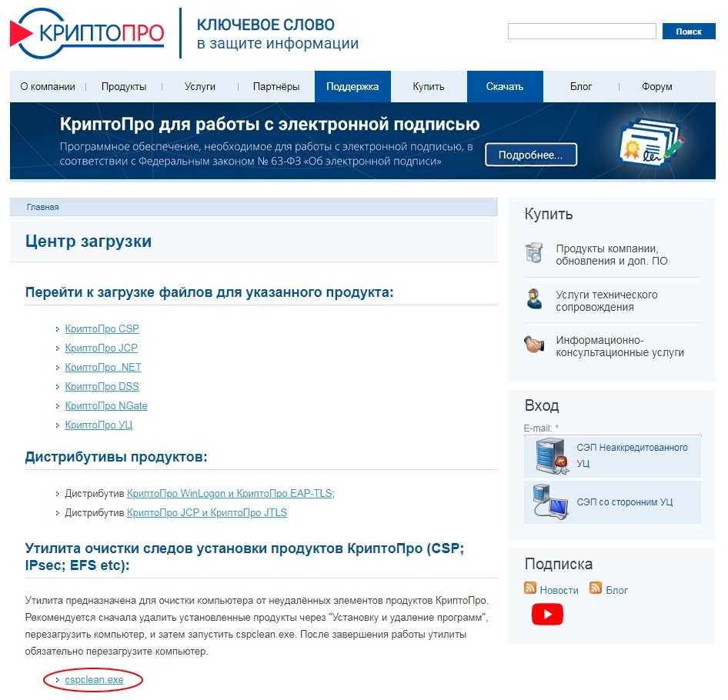This screenshot has height=700, width=728.
Task: Click the RSS icon next to Блог
Action: coord(596,588)
